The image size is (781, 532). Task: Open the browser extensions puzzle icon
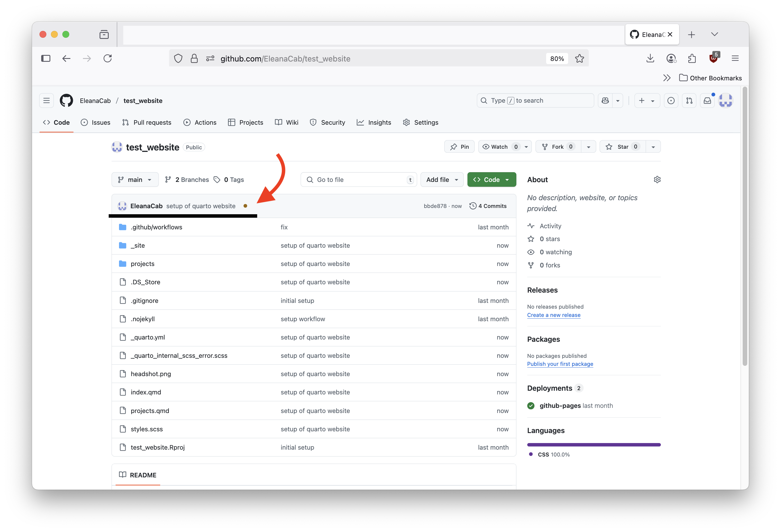point(692,58)
